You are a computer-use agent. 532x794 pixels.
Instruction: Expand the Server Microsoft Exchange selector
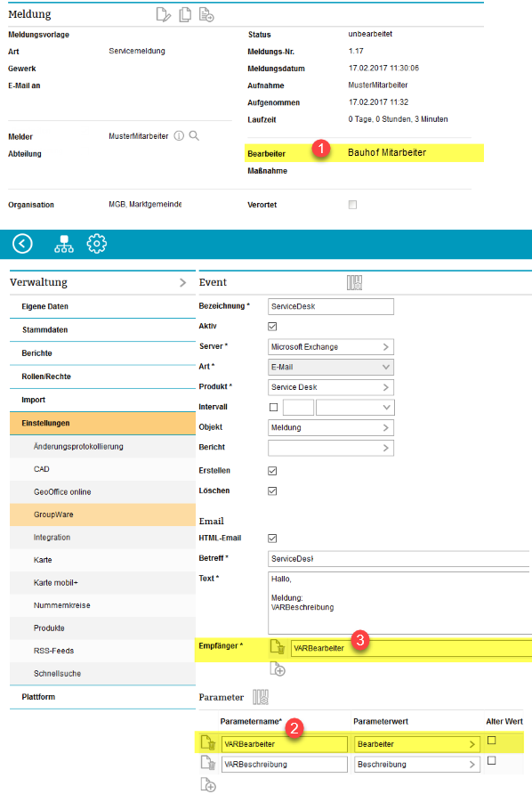coord(331,347)
